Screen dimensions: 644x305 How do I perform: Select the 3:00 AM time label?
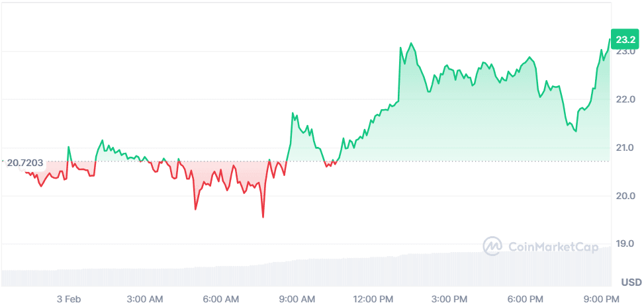[x=145, y=299]
